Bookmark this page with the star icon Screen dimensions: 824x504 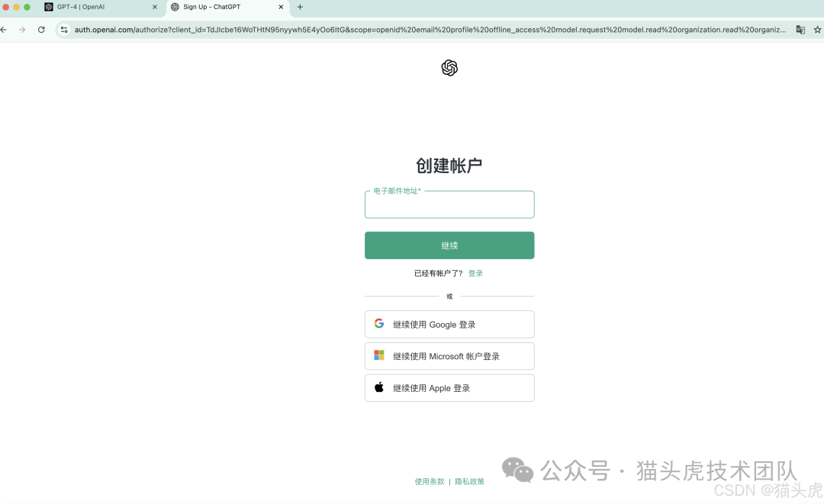[818, 30]
